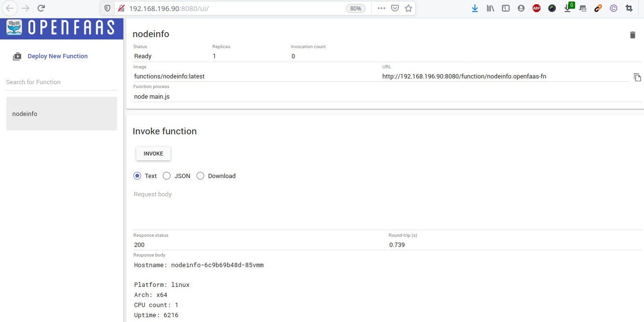Click the Round-trip value 0.739
The image size is (644, 322).
point(397,245)
